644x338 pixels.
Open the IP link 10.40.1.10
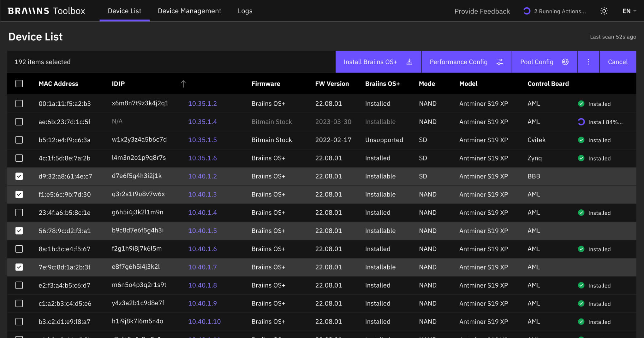click(204, 322)
